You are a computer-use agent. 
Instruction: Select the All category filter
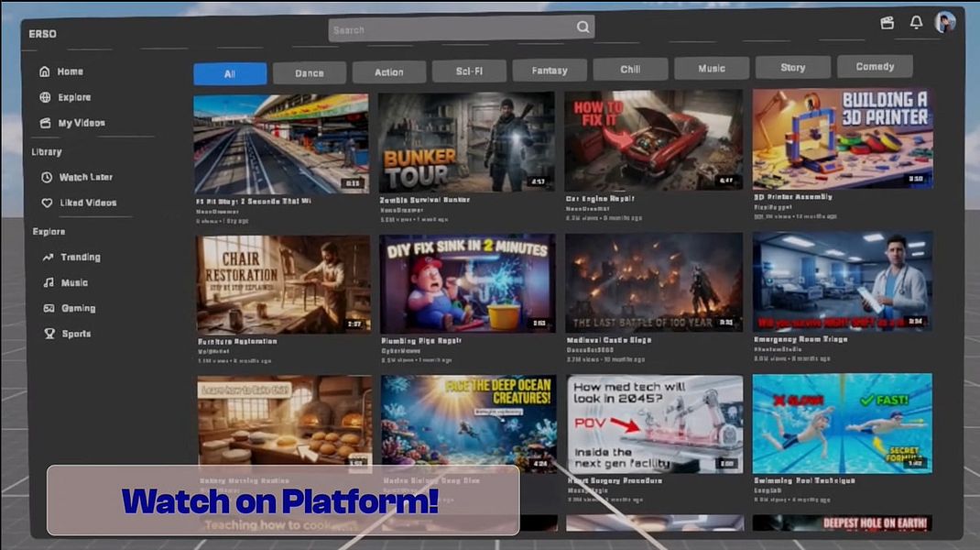click(x=230, y=74)
